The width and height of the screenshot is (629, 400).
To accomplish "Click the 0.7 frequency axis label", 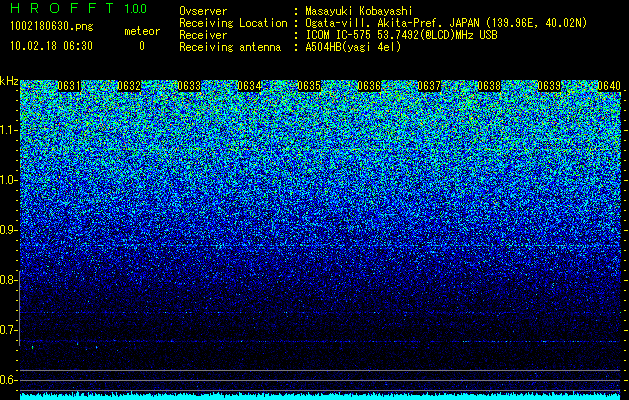I will coord(9,330).
